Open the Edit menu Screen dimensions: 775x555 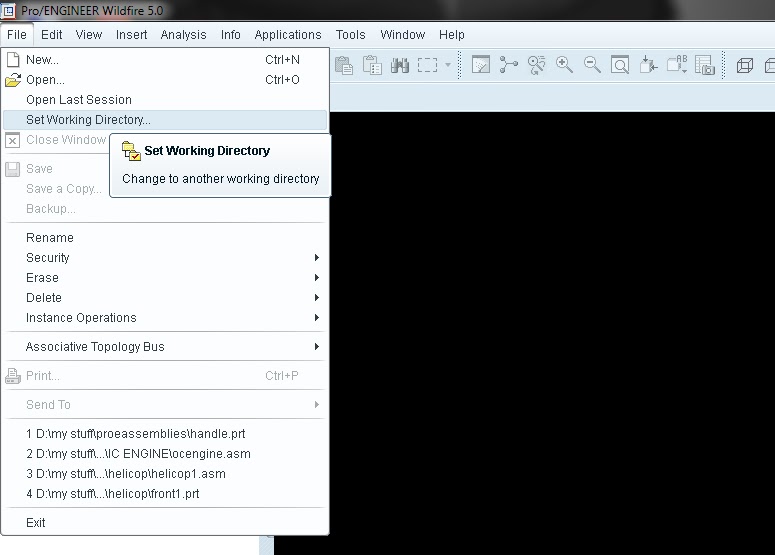coord(51,35)
